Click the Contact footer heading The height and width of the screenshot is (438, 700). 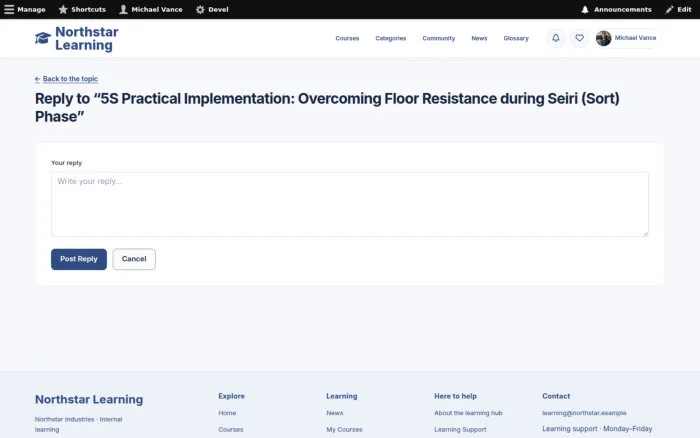pos(556,396)
